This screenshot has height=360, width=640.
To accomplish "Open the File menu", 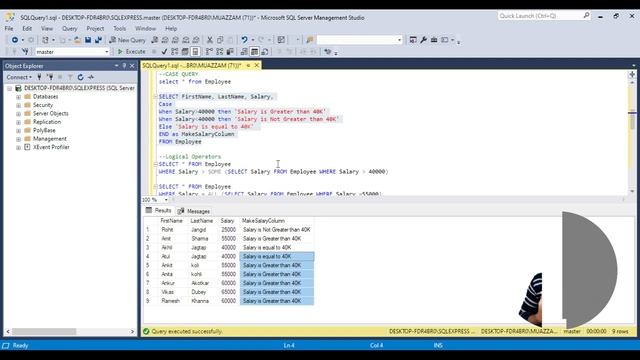I will pos(9,29).
